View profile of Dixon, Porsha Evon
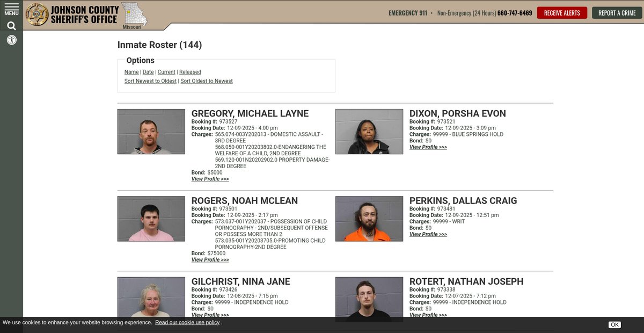 click(x=428, y=147)
